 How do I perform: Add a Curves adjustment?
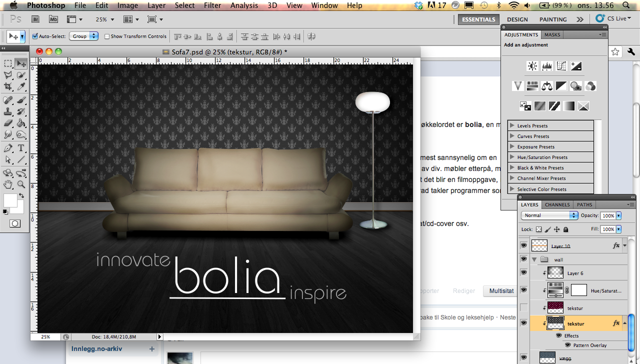click(x=561, y=66)
